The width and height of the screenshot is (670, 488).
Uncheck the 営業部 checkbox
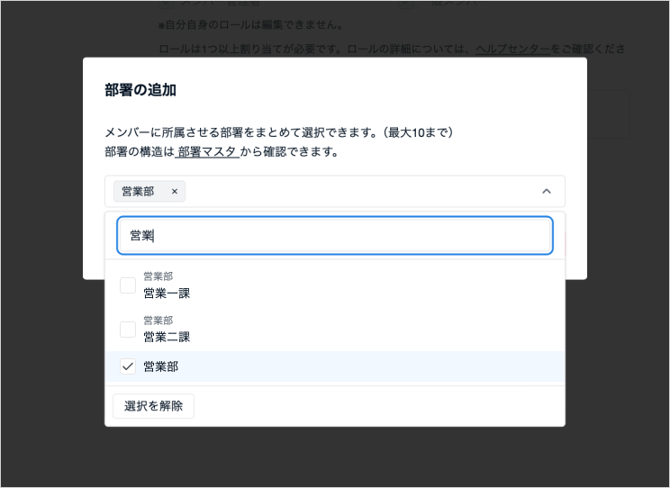pyautogui.click(x=128, y=367)
